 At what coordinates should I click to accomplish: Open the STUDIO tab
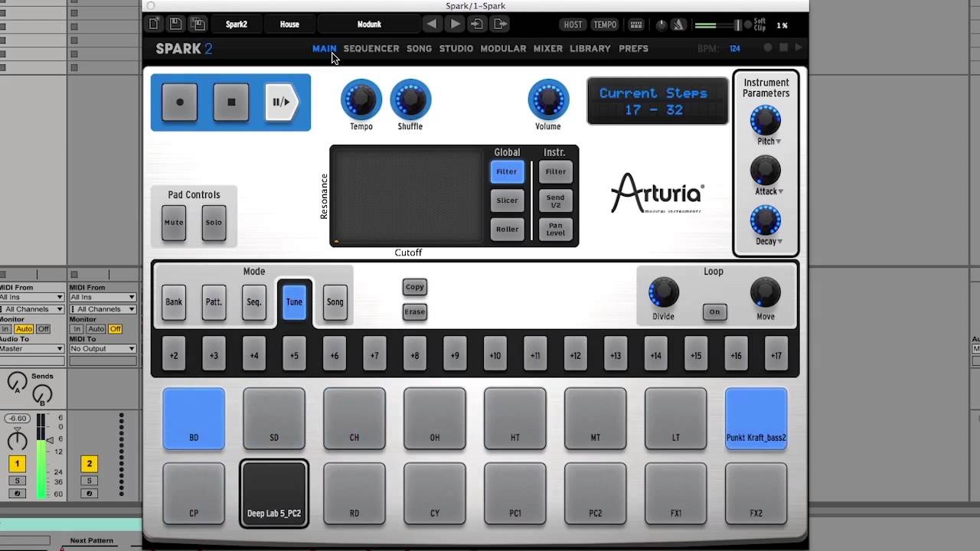(456, 48)
